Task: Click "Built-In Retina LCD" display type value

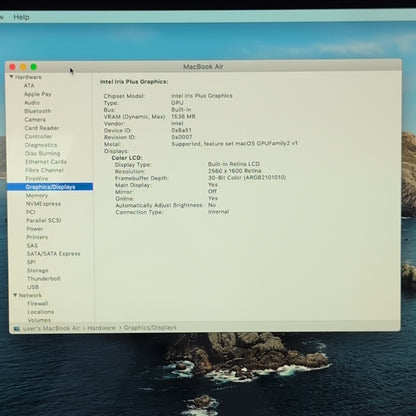Action: coord(234,164)
